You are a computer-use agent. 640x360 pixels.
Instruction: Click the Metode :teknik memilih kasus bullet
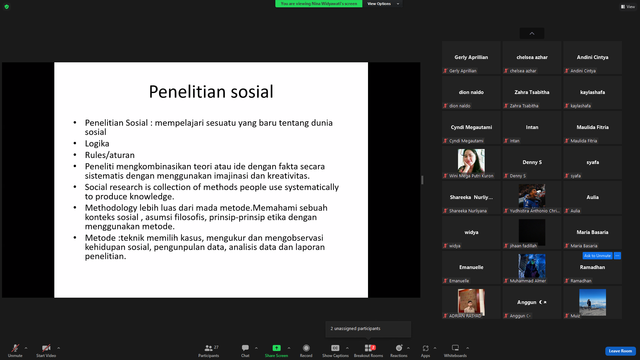tap(204, 247)
